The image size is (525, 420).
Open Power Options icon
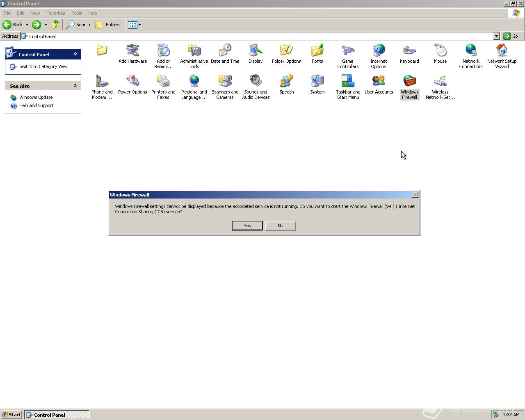[x=132, y=85]
